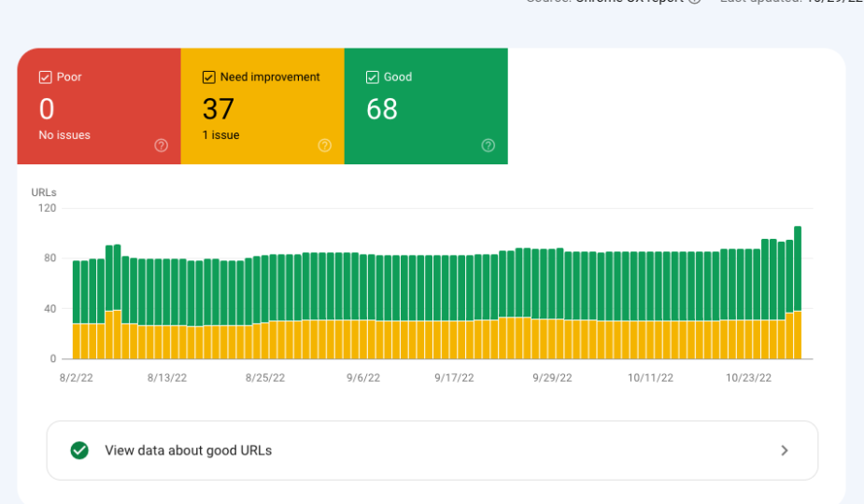The width and height of the screenshot is (864, 504).
Task: Select the Poor red card
Action: 99,106
